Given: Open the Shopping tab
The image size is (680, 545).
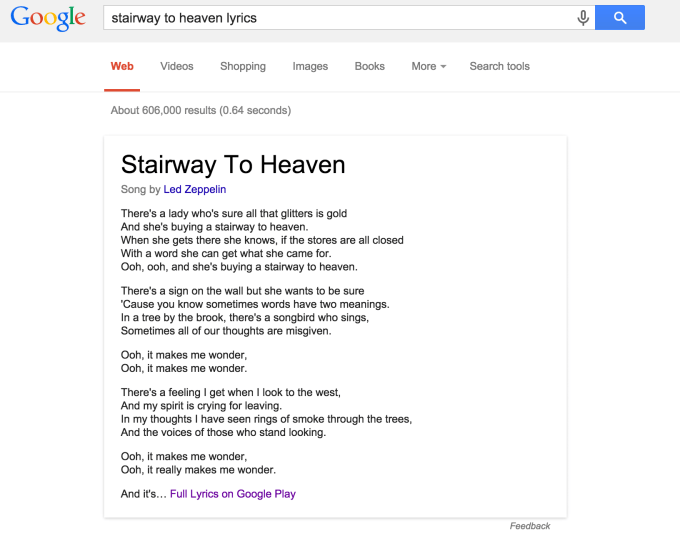Looking at the screenshot, I should pyautogui.click(x=243, y=66).
